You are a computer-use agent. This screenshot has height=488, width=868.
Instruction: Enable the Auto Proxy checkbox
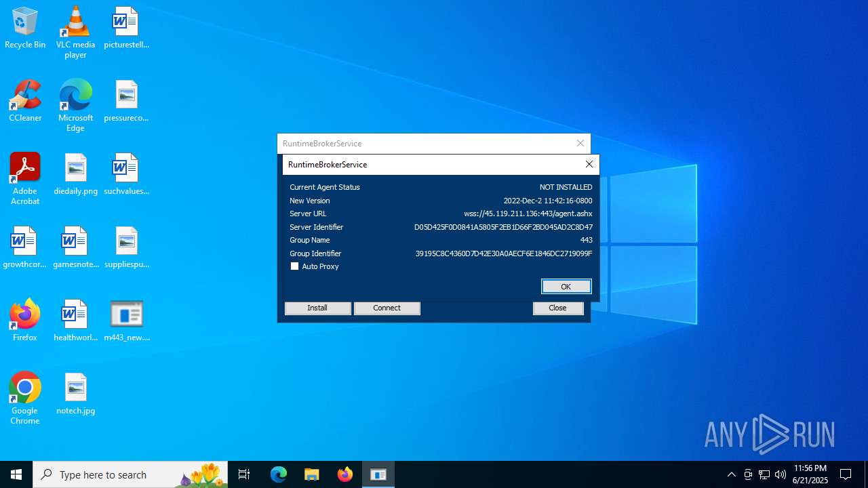(294, 266)
